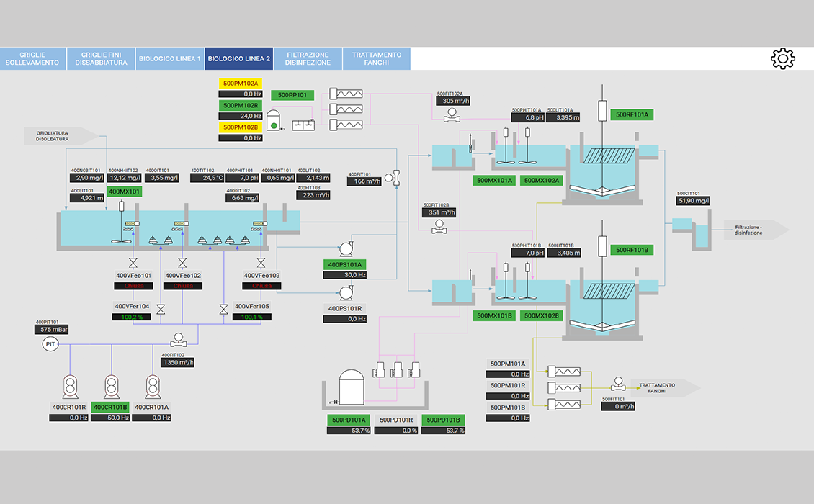Click the 400VFeo101 valve symbol
814x504 pixels.
coord(133,261)
